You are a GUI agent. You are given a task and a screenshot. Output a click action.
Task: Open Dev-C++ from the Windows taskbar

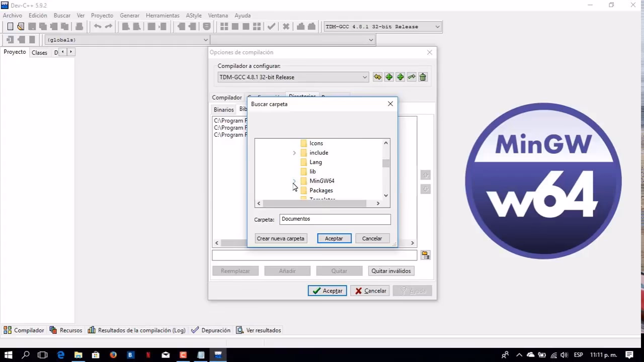[x=217, y=354]
